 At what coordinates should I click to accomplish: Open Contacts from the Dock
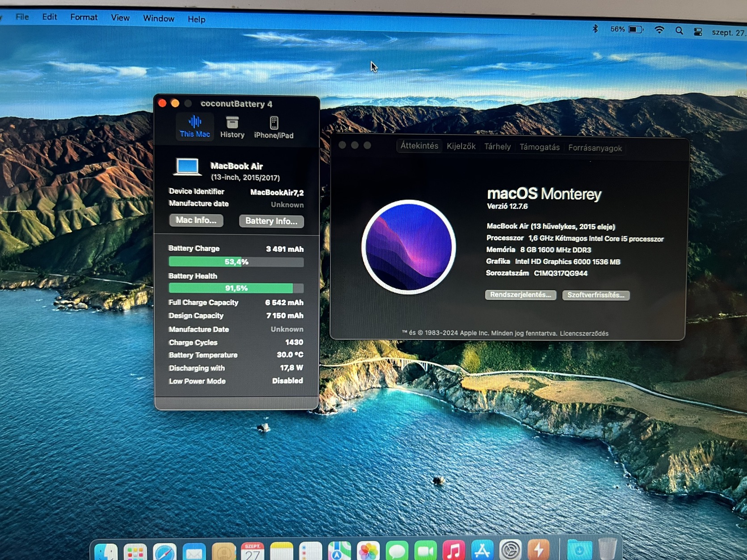click(223, 552)
